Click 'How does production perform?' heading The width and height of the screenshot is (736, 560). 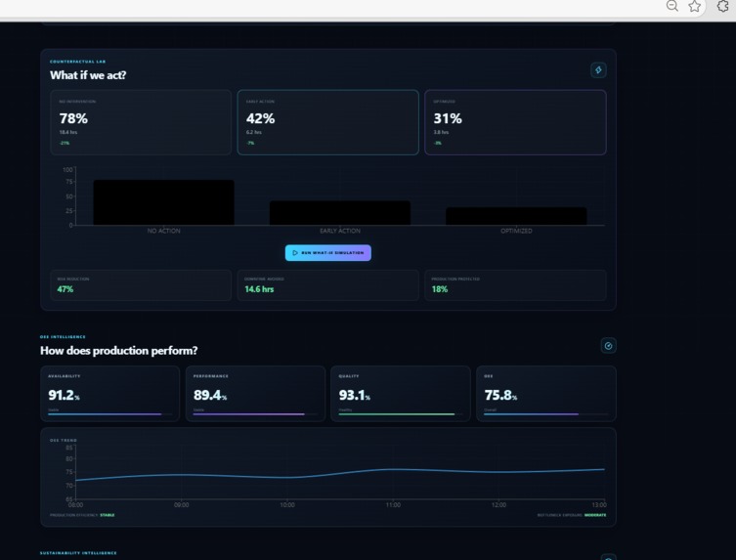[118, 351]
